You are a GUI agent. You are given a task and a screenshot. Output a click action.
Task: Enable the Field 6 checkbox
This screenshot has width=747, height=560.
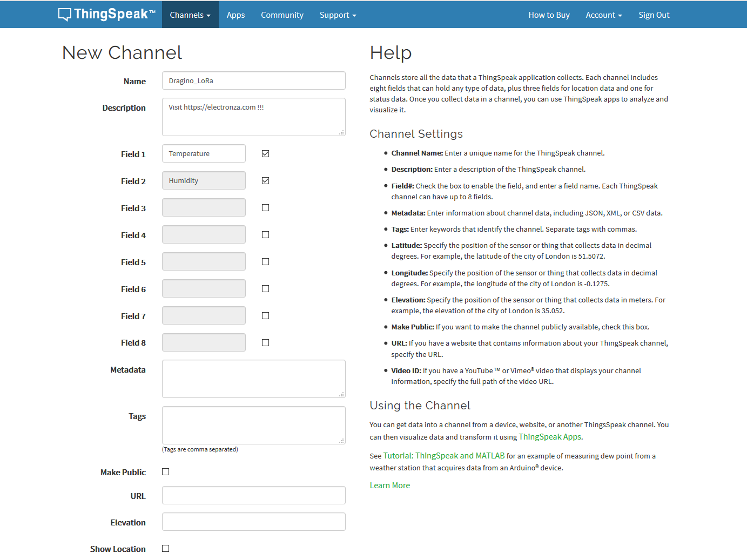click(265, 288)
